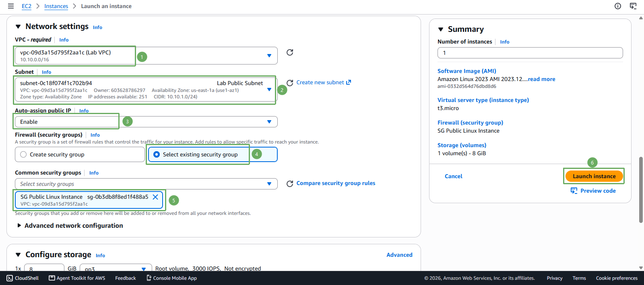The height and width of the screenshot is (285, 644).
Task: Click the page vertical scrollbar
Action: tap(641, 189)
